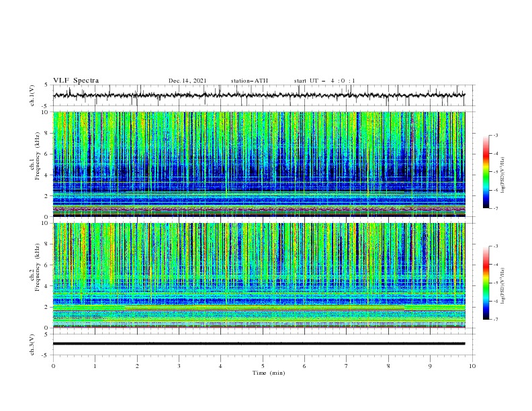Click the "0" tick on the time axis

click(53, 366)
